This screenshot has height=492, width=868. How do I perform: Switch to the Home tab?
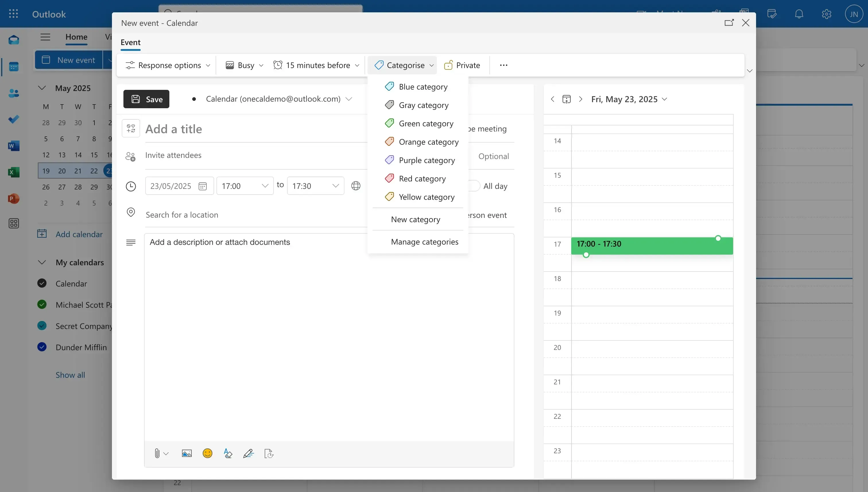click(76, 38)
